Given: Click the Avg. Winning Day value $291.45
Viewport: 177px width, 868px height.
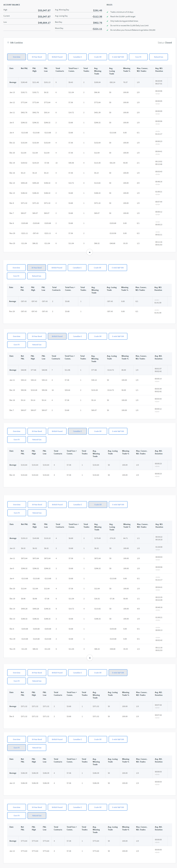Looking at the screenshot, I should coord(97,11).
